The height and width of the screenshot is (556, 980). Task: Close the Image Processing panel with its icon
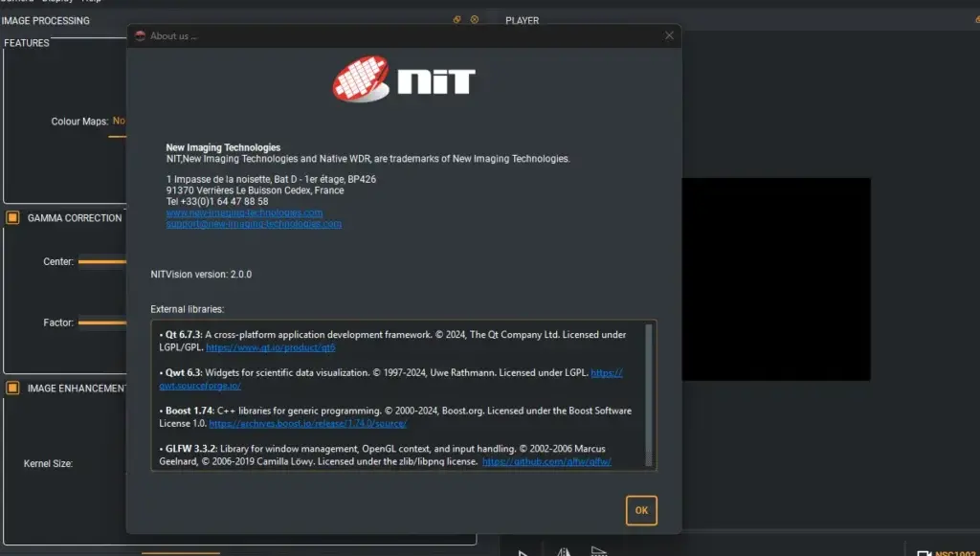475,20
